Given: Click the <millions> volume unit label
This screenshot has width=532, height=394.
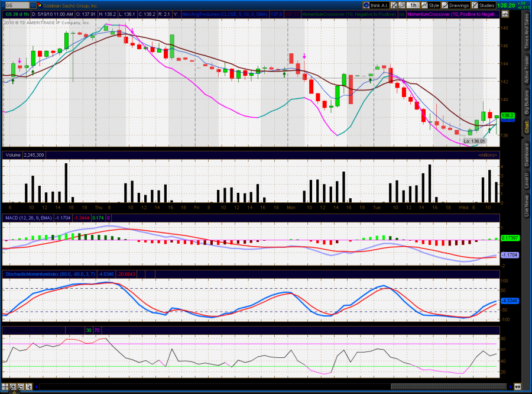Looking at the screenshot, I should point(488,155).
